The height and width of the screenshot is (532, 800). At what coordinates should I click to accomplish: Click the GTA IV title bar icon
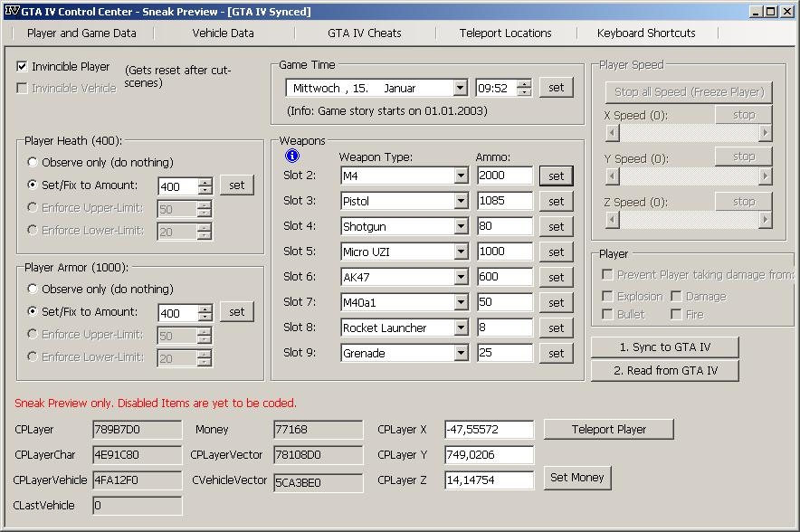pyautogui.click(x=11, y=11)
